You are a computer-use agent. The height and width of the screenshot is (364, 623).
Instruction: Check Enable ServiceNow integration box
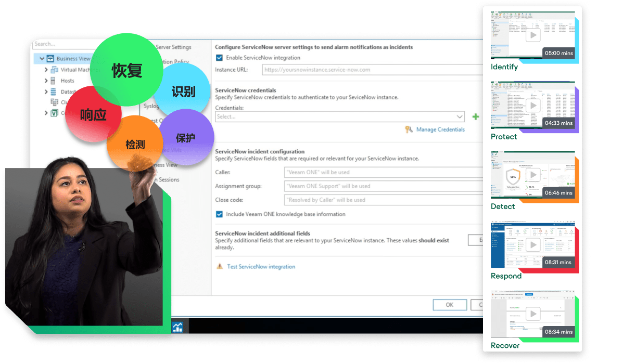pos(219,58)
